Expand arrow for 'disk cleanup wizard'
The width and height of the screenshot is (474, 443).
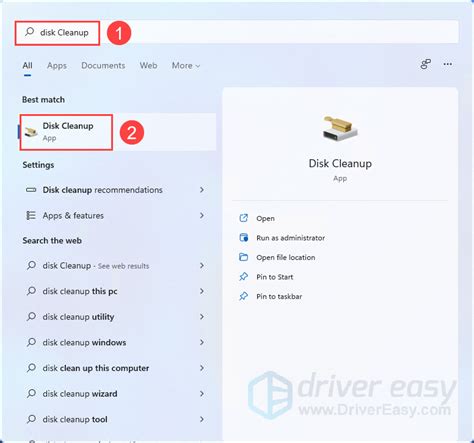pyautogui.click(x=202, y=393)
